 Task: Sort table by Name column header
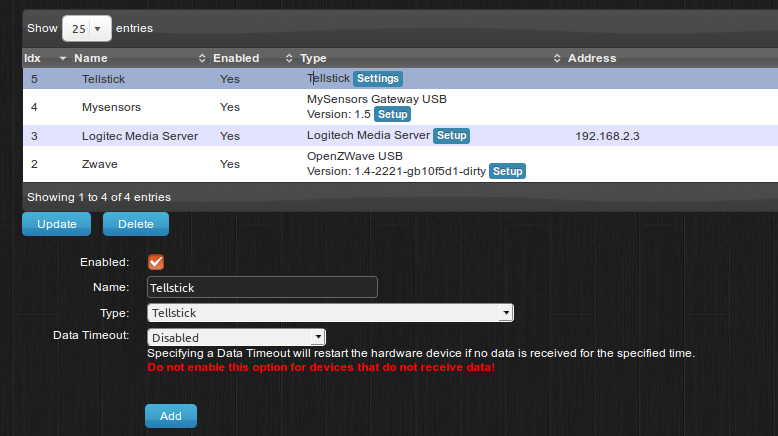click(139, 58)
